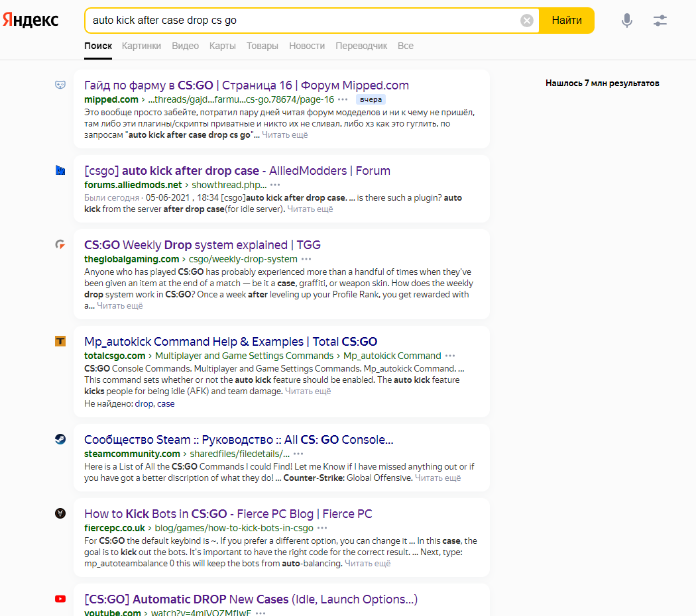Click the 'sharedfiles/filedetails/...' URL path
Viewport: 696px width, 616px height.
[239, 454]
